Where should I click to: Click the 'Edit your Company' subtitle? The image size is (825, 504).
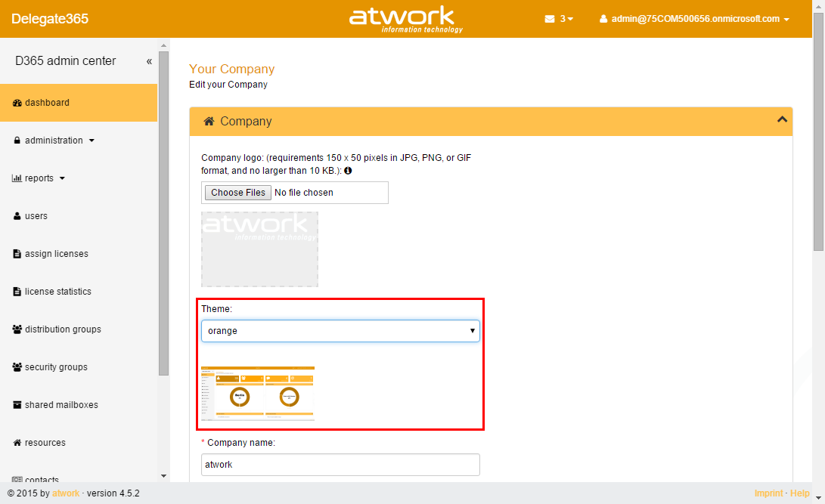click(x=228, y=85)
